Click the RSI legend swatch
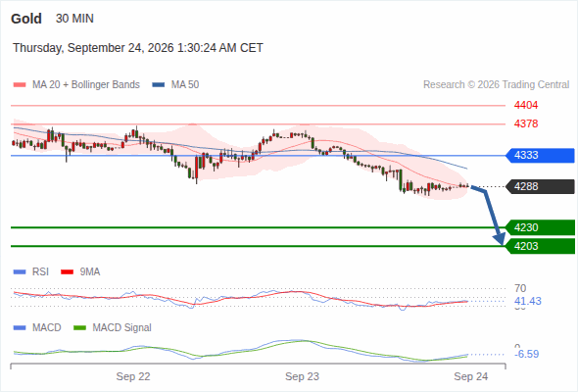Image resolution: width=578 pixels, height=392 pixels. (x=20, y=272)
